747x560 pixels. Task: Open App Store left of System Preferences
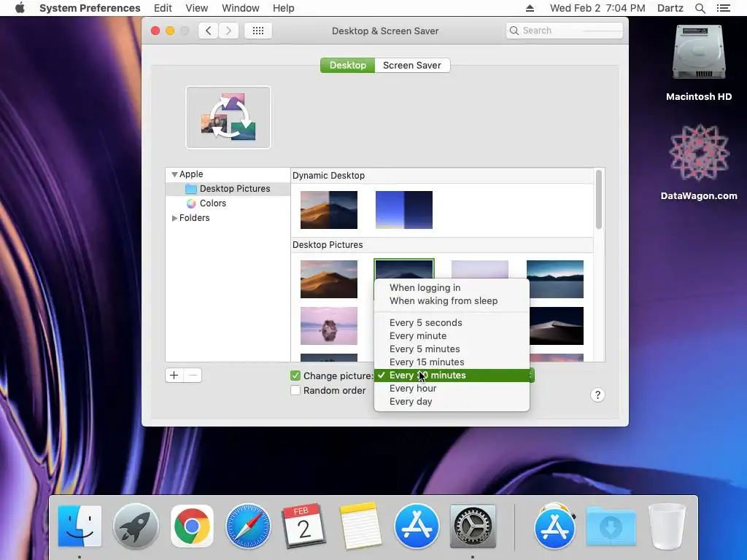point(417,526)
